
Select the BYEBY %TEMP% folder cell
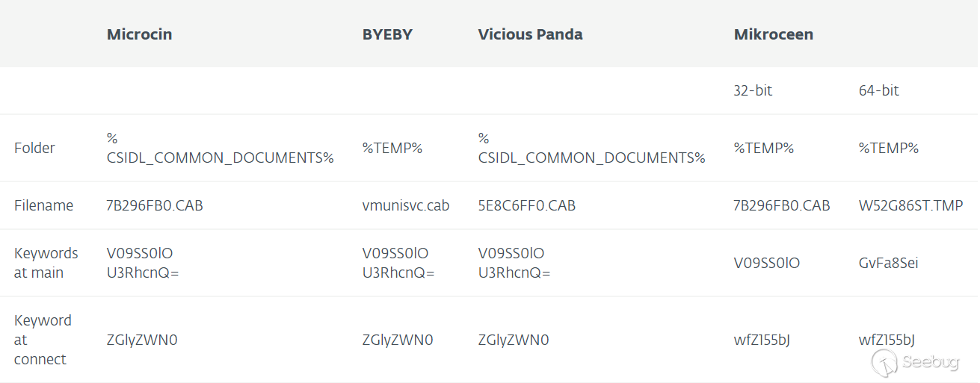pos(392,148)
